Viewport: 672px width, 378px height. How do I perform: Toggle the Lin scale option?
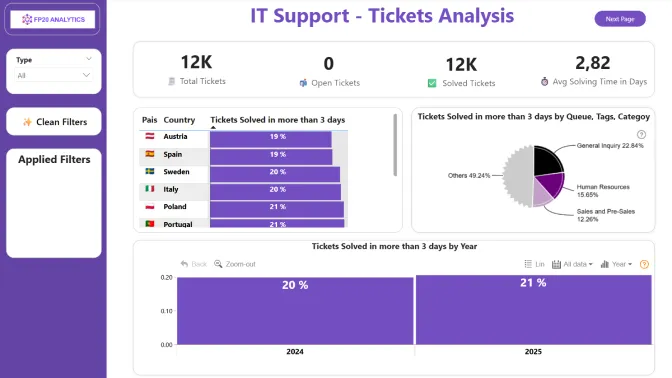(534, 264)
